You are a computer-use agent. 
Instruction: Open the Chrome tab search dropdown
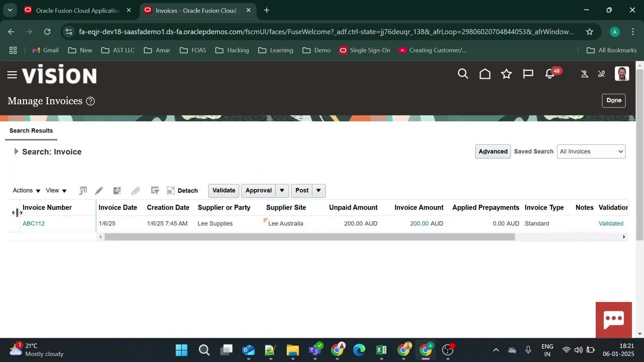[x=10, y=10]
